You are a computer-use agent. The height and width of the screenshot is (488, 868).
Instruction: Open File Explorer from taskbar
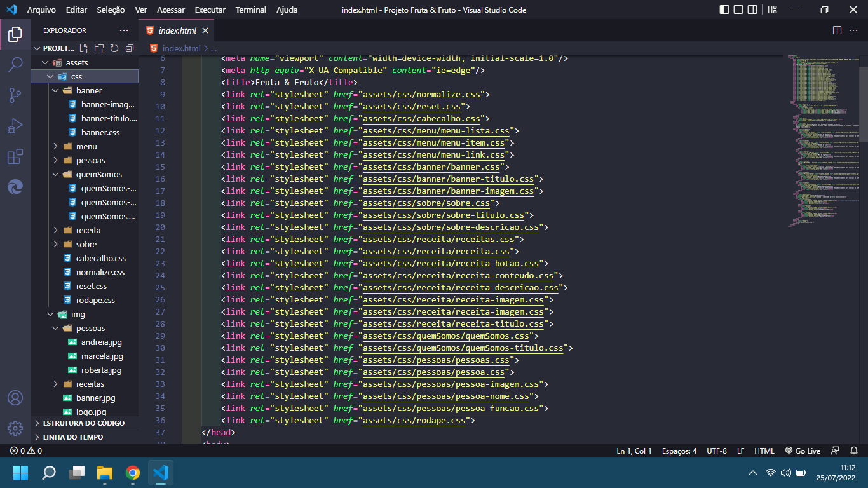(105, 473)
